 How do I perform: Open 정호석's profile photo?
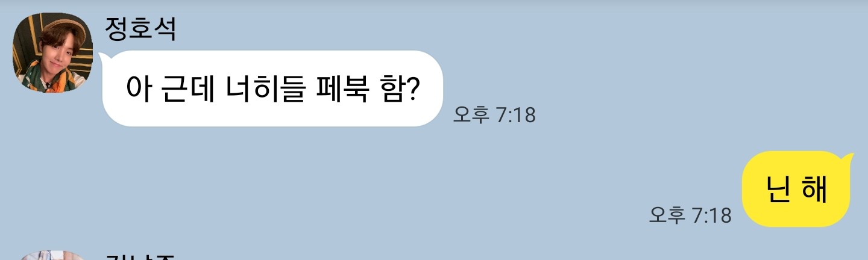click(x=52, y=53)
